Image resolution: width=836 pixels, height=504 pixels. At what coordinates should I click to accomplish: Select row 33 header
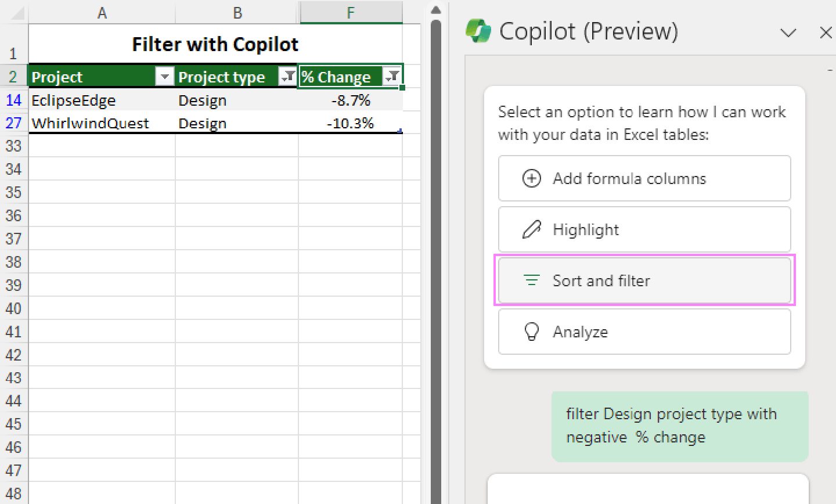pyautogui.click(x=13, y=146)
